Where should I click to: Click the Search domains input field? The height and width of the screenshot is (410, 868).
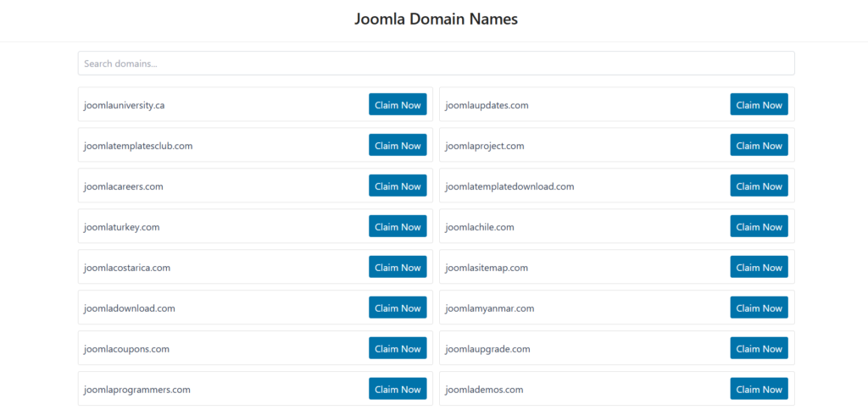pyautogui.click(x=436, y=64)
